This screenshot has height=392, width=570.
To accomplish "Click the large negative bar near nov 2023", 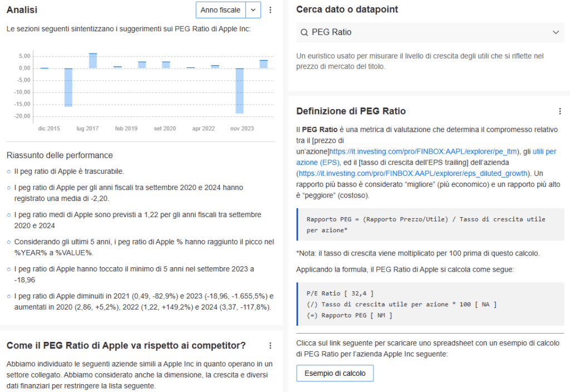I will coord(239,91).
